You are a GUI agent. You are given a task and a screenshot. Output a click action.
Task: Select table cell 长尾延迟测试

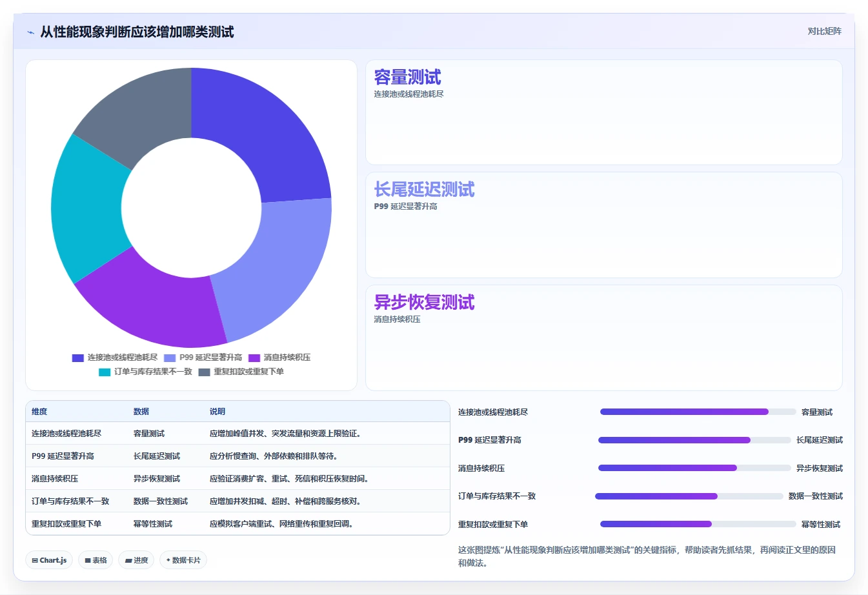pos(157,456)
